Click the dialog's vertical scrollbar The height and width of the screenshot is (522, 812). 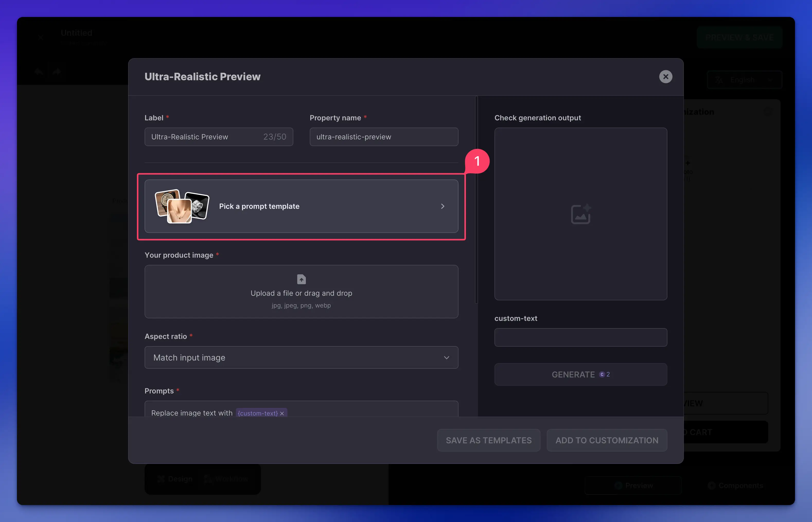(476, 200)
